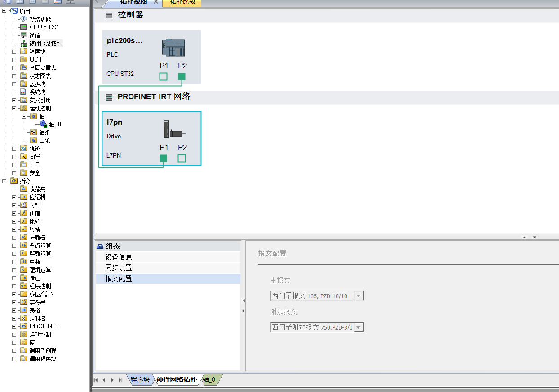Open 同步设置 in the 组态 list
Screen dimensions: 559x392
coord(168,268)
